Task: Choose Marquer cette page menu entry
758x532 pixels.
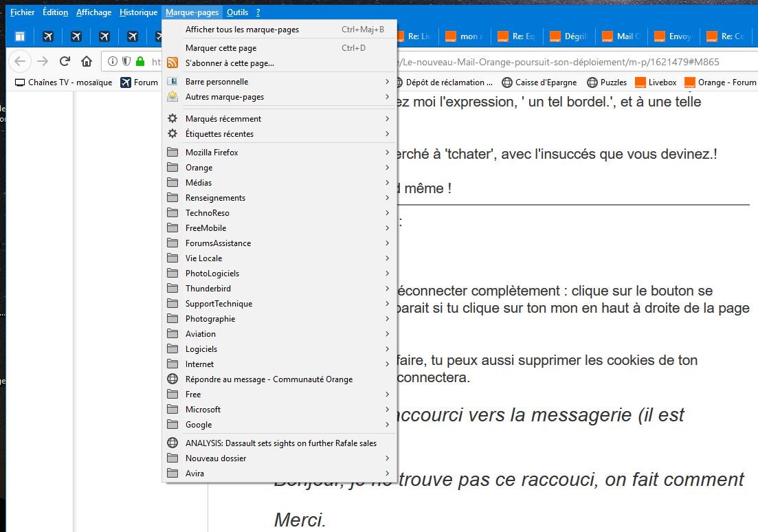Action: 221,48
